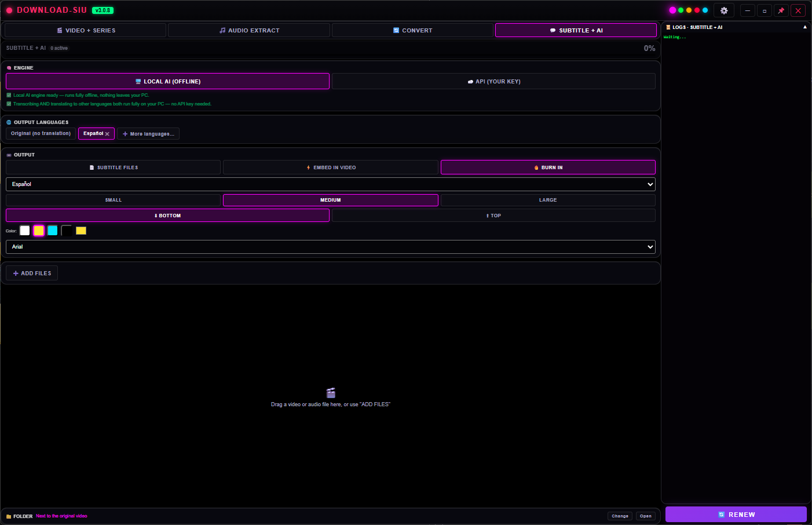Select the magenta theme dot

tap(672, 10)
